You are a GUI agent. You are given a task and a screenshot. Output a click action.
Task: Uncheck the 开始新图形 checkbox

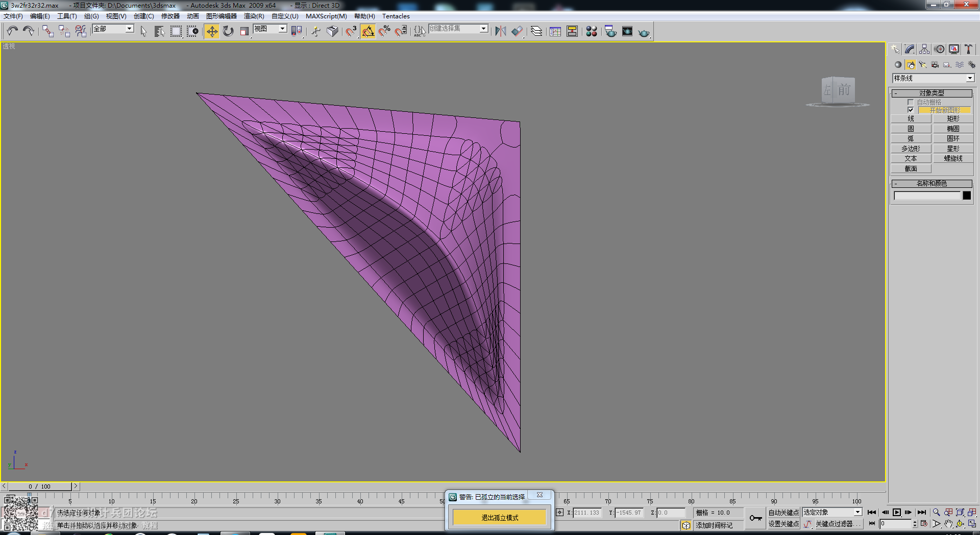(911, 110)
